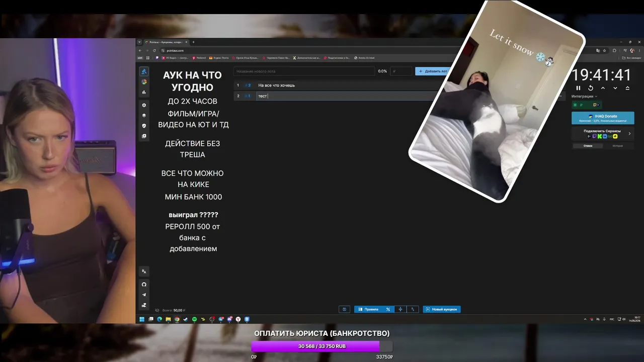Reload the pointauc.com page
The image size is (644, 362).
pyautogui.click(x=154, y=50)
